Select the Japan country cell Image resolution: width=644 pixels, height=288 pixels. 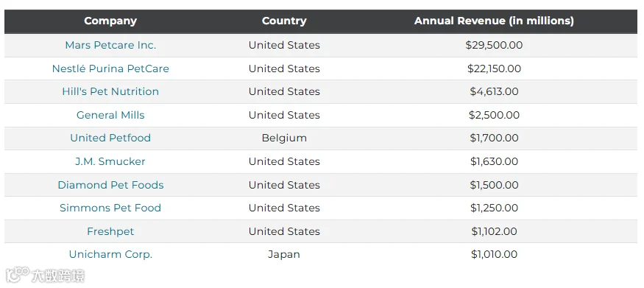(x=284, y=254)
